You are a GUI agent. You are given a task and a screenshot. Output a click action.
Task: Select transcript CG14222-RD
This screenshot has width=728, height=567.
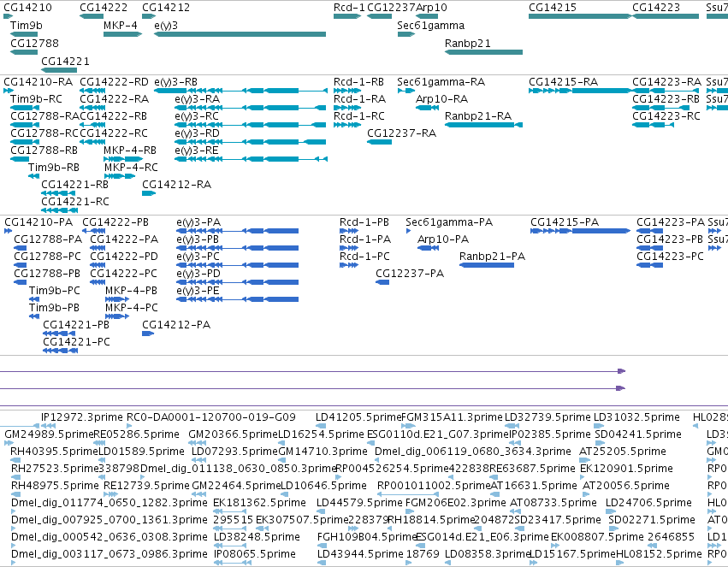pyautogui.click(x=92, y=91)
